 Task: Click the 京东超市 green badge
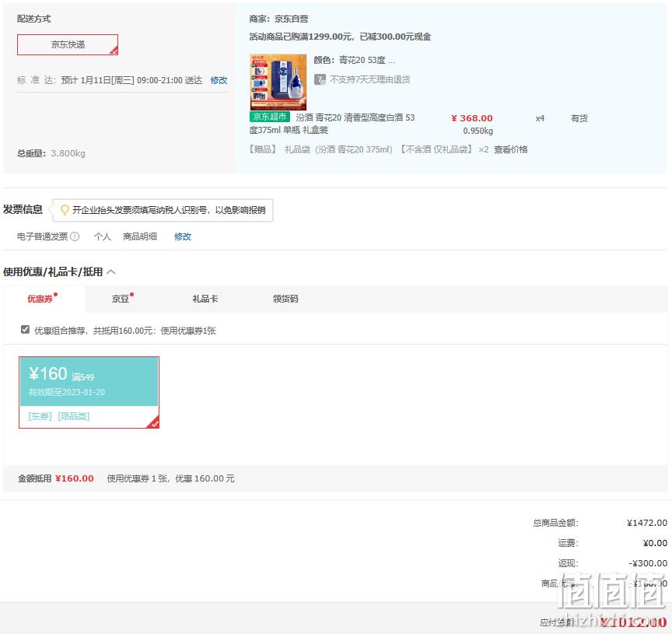[x=270, y=117]
